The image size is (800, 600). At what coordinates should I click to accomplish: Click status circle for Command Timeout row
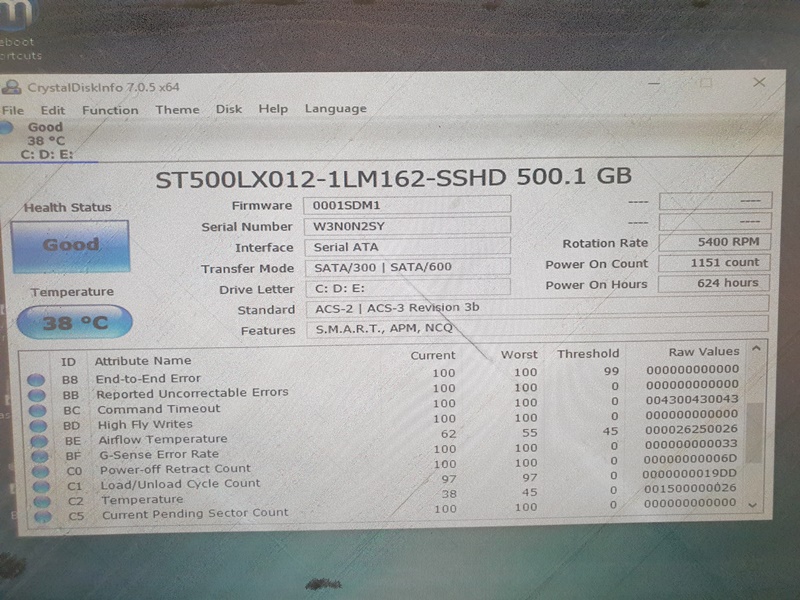coord(37,410)
